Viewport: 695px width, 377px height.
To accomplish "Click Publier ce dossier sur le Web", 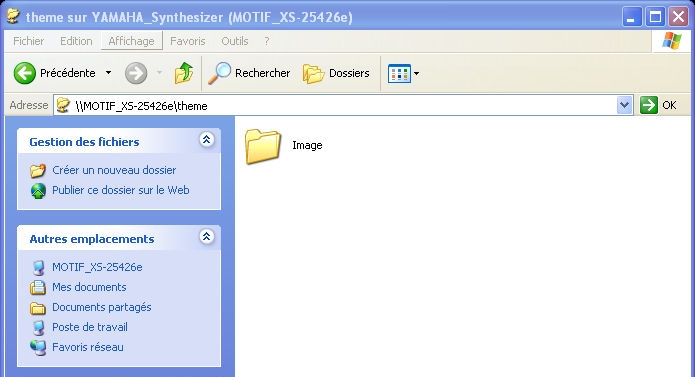I will 121,190.
